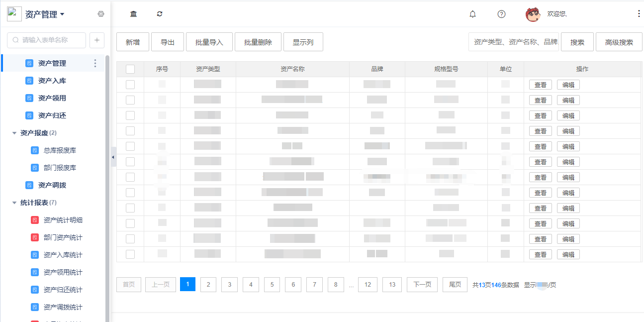Click the icon of 总库报废库 item

[35, 150]
